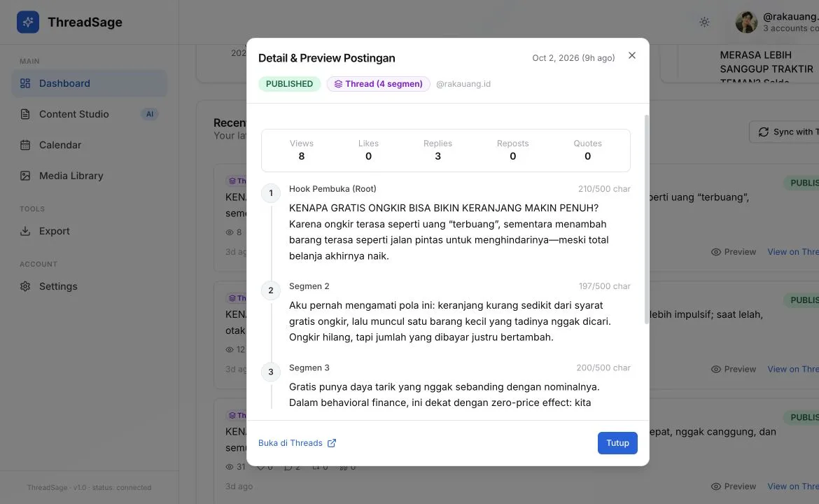Click the Replies count stat

(437, 150)
